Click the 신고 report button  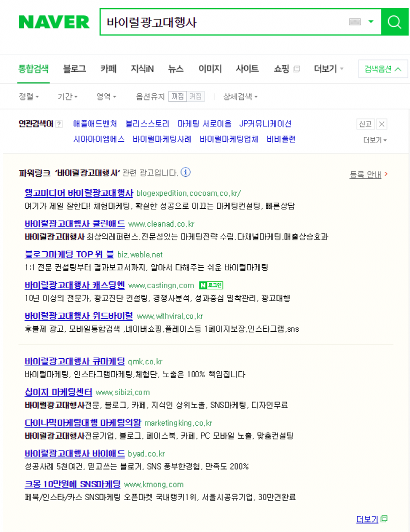pyautogui.click(x=365, y=124)
